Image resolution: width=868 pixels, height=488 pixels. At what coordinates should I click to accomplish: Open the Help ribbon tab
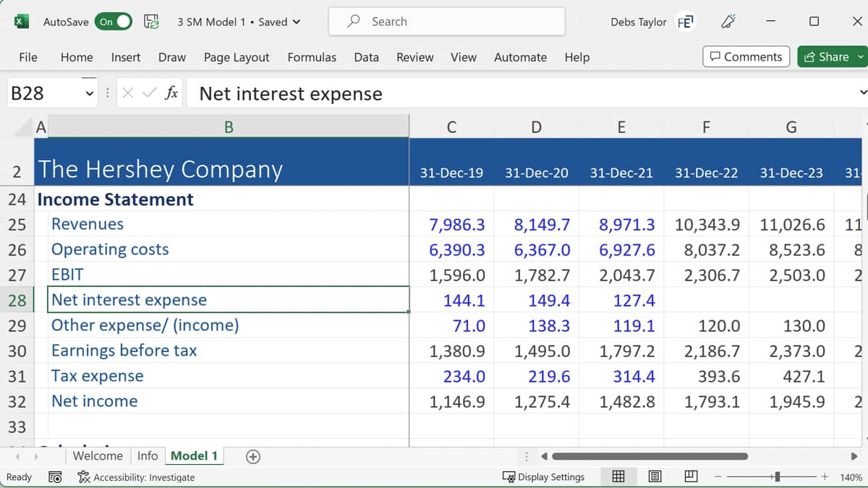[576, 57]
